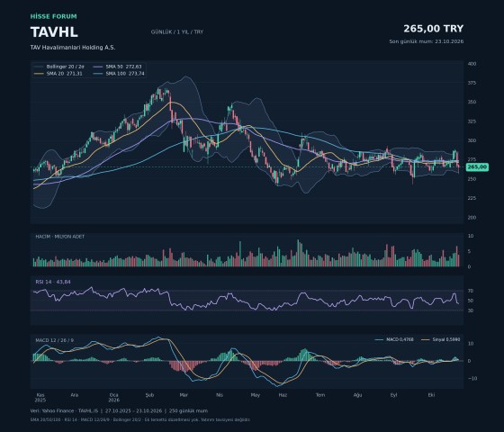This screenshot has height=432, width=504.
Task: Click the 70 level on the RSI axis
Action: (471, 291)
